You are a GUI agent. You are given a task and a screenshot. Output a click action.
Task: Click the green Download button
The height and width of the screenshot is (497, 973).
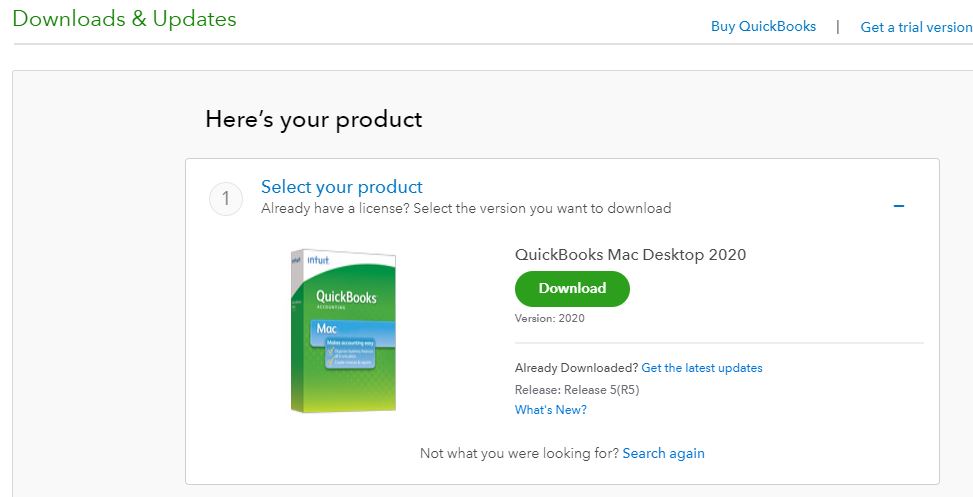pos(572,288)
